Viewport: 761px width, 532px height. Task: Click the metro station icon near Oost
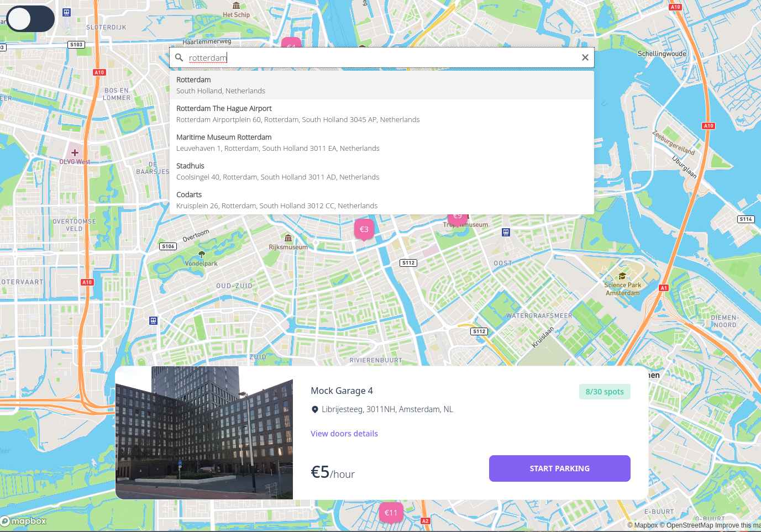coord(506,232)
